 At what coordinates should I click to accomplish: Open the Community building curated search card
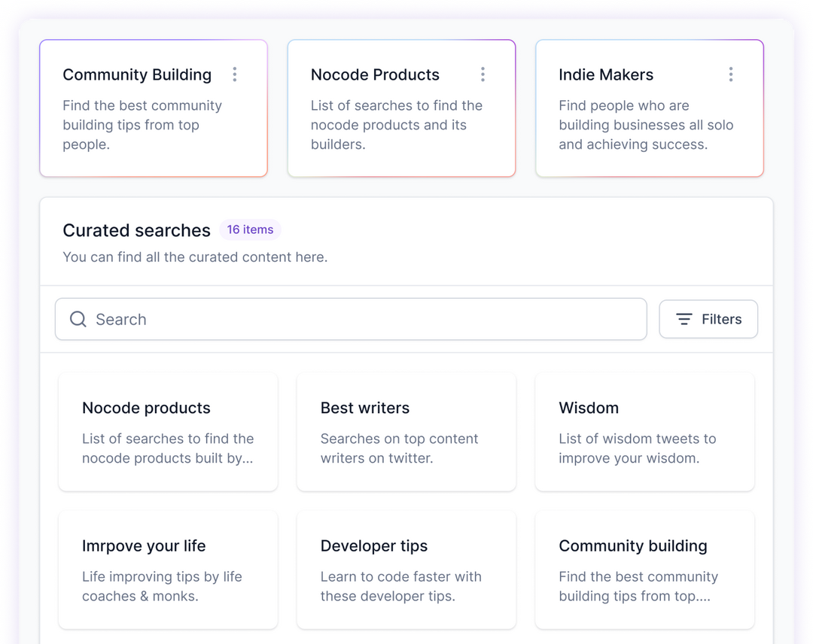click(644, 570)
